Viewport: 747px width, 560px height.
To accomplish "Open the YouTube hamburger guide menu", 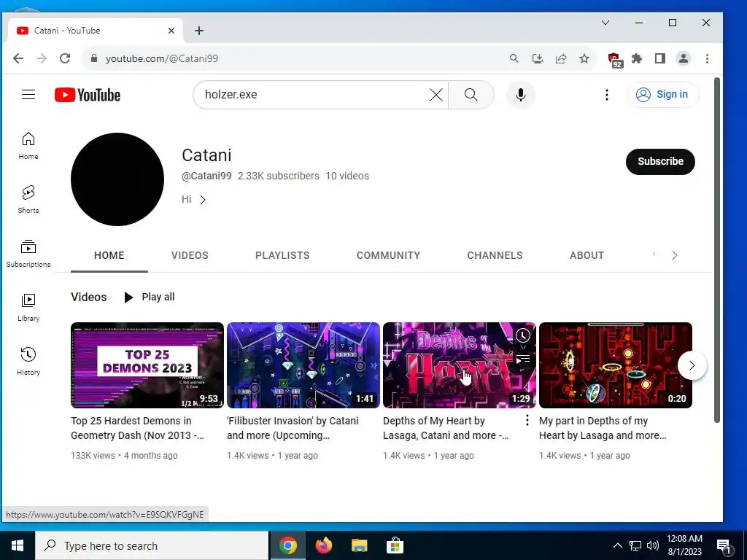I will pos(28,95).
